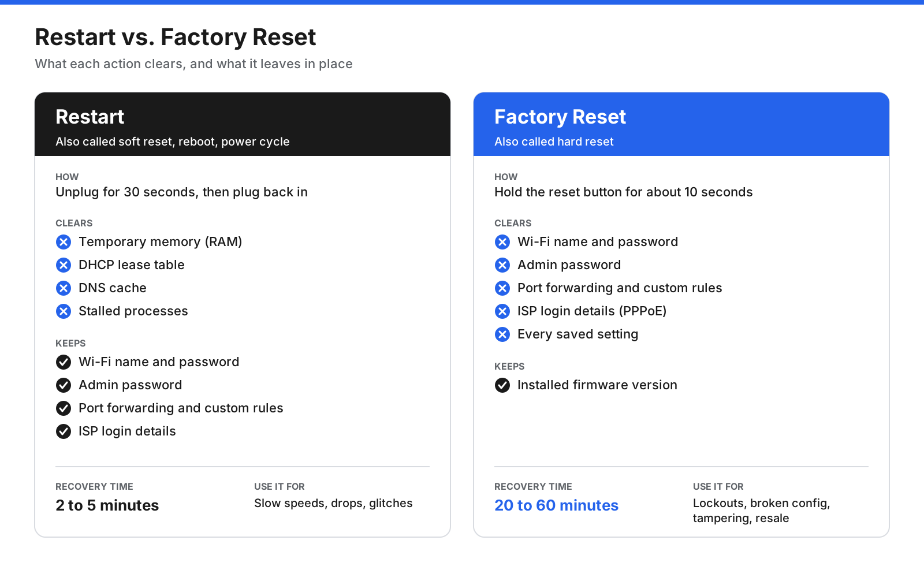
Task: Click 'Hold the reset button for about 10 seconds'
Action: pyautogui.click(x=624, y=192)
